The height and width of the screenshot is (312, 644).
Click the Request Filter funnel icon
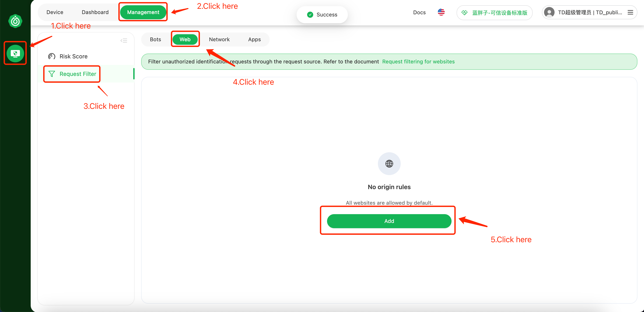tap(52, 74)
